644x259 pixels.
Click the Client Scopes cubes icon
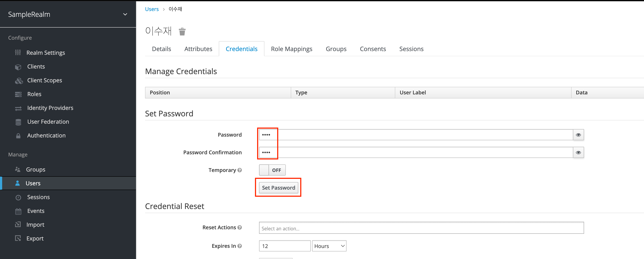coord(19,81)
